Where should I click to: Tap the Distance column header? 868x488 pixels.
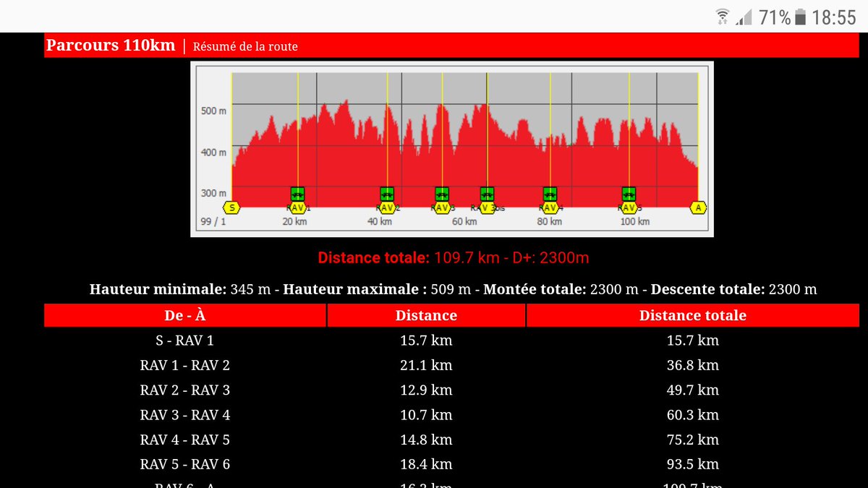(426, 315)
